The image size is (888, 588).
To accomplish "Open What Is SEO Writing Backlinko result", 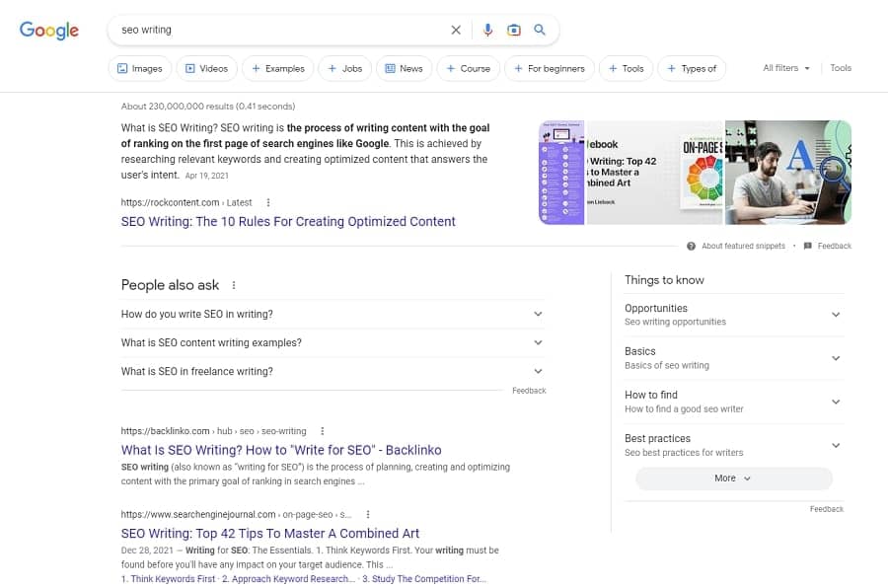I will coord(281,450).
